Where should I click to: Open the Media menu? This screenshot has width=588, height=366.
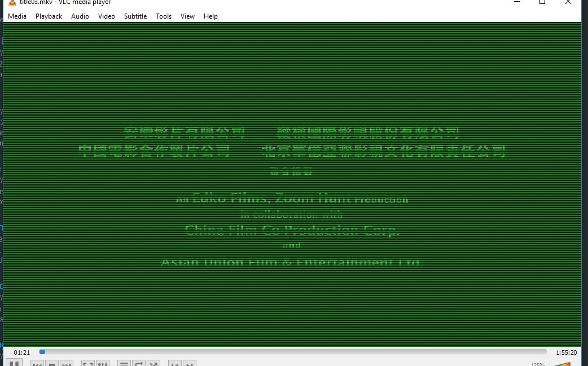pos(17,16)
